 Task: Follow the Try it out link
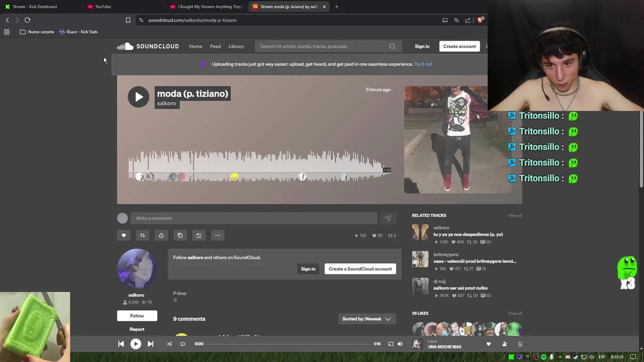pos(423,64)
